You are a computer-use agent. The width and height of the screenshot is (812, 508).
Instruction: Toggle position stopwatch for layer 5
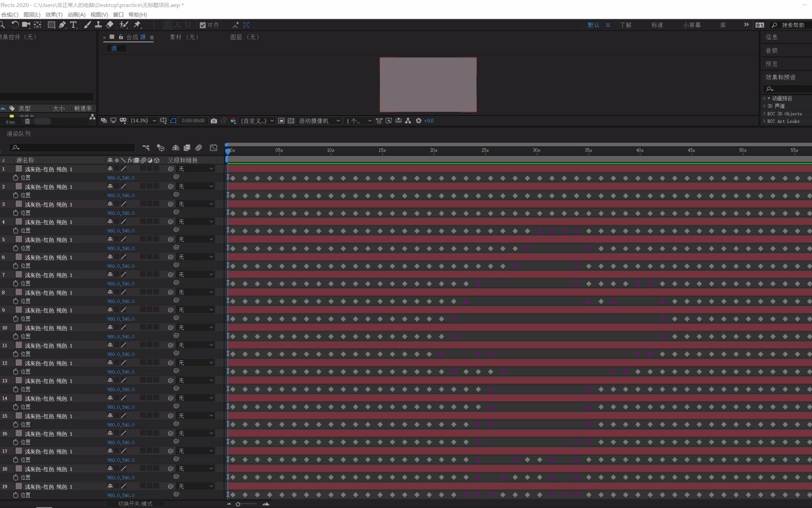click(x=16, y=248)
